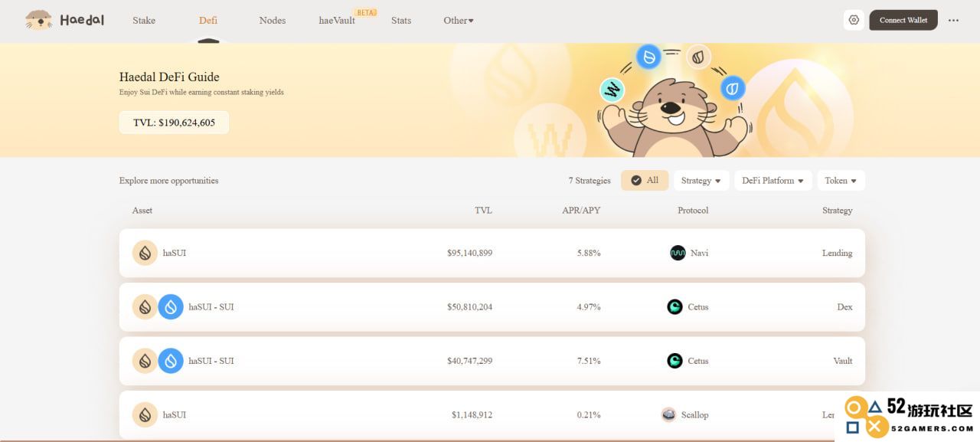Click the TVL column header
Viewport: 980px width, 442px height.
click(483, 211)
